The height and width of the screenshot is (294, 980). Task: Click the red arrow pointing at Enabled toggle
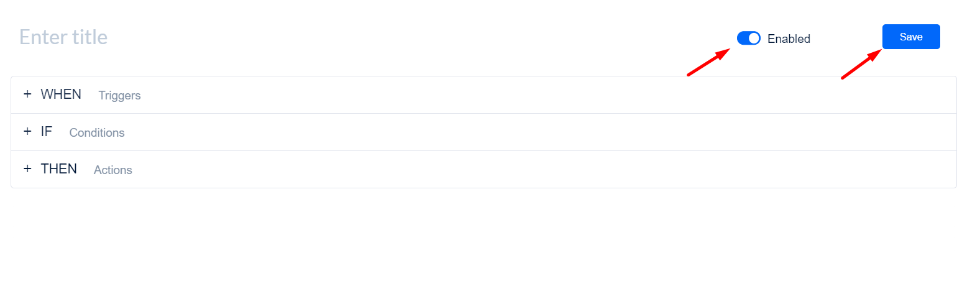tap(708, 62)
